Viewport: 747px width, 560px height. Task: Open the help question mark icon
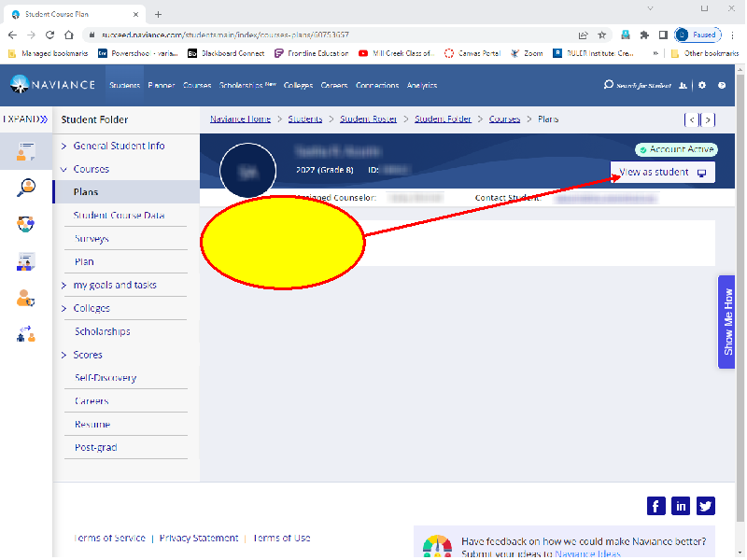(x=722, y=85)
